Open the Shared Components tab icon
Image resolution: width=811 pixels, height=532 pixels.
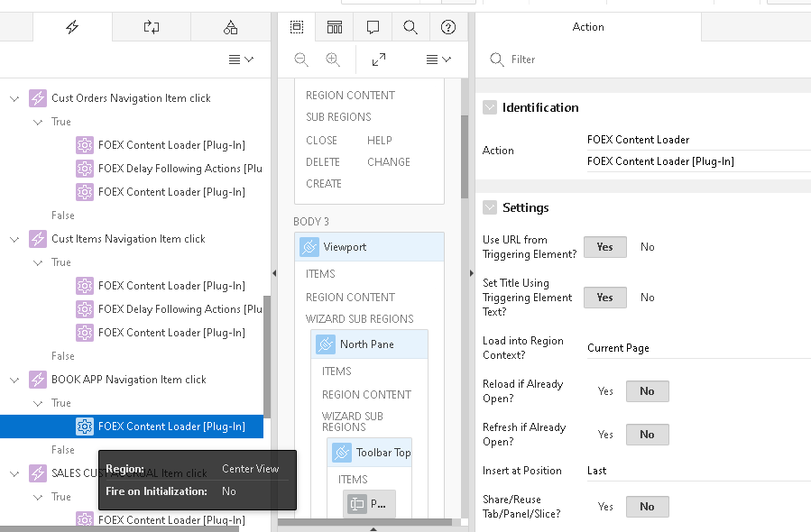[230, 27]
